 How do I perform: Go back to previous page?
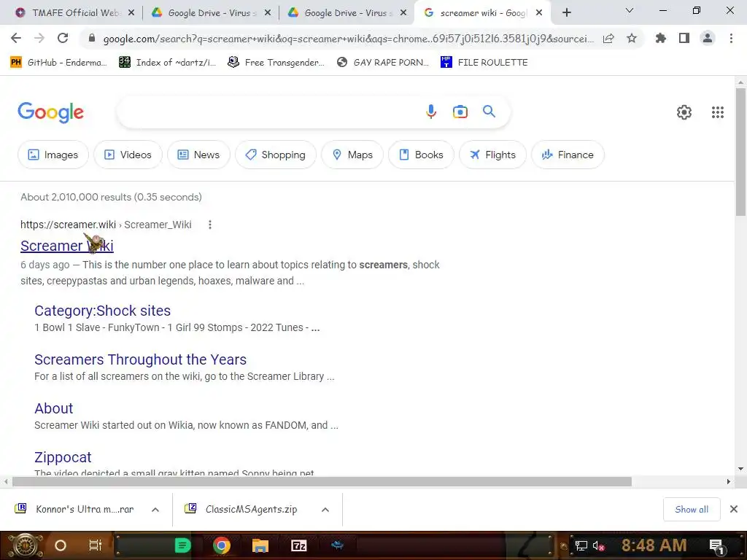[16, 38]
